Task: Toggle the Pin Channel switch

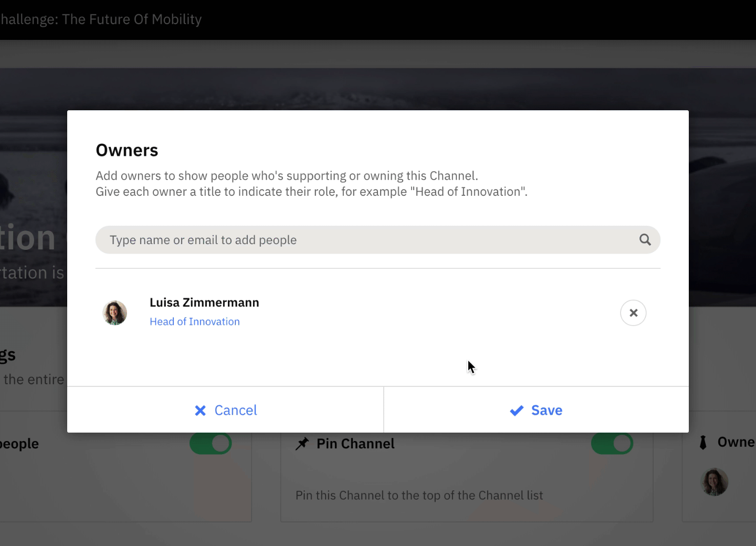Action: point(612,444)
